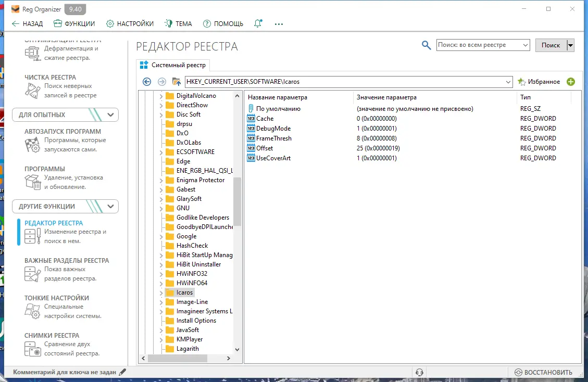
Task: Open the registry address bar dropdown arrow
Action: pos(509,82)
